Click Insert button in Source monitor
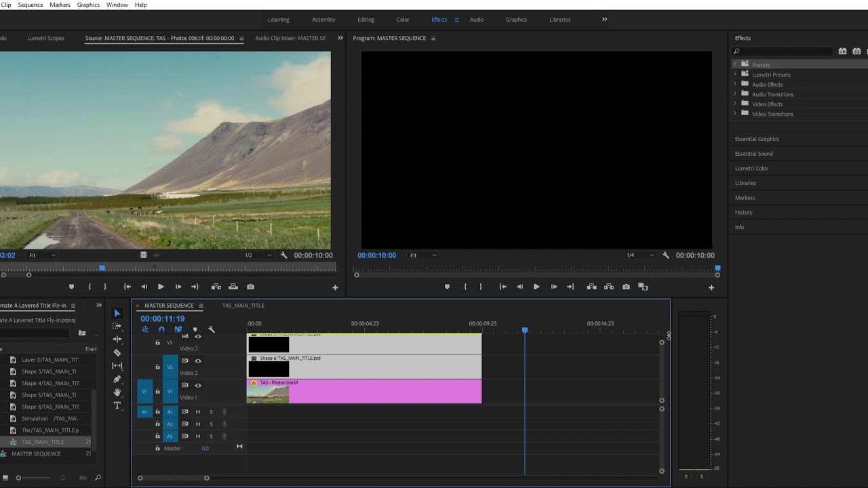 [x=216, y=287]
